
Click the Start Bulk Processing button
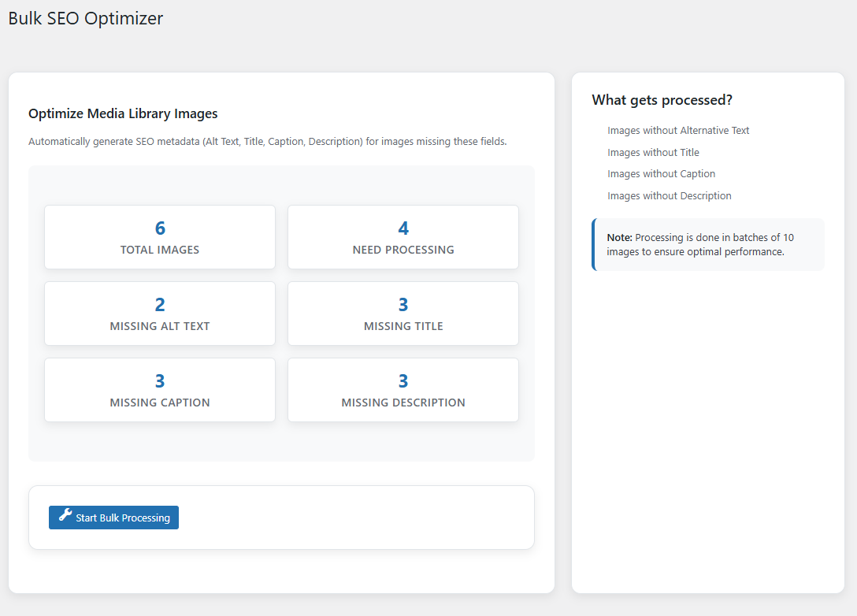tap(114, 518)
